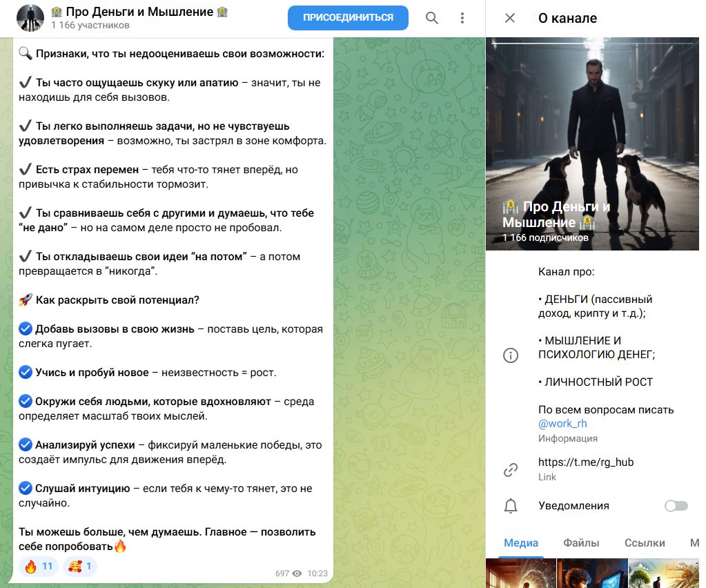Click the 1 166 подписчиков text
The width and height of the screenshot is (706, 588).
(x=545, y=237)
